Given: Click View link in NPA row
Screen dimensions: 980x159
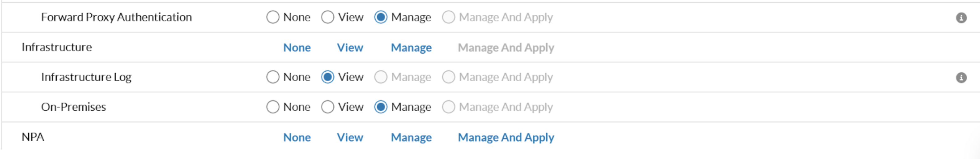Looking at the screenshot, I should pyautogui.click(x=350, y=137).
